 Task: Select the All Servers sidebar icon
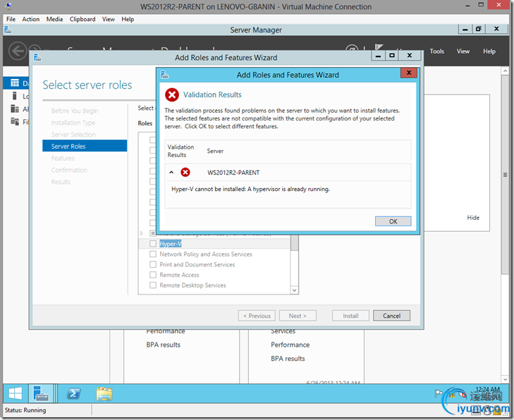15,109
